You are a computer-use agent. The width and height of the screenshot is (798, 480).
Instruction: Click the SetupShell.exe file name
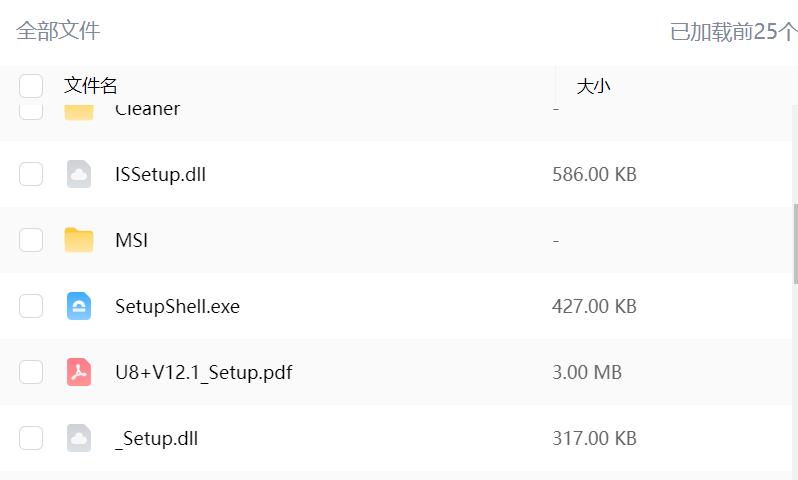pyautogui.click(x=177, y=306)
